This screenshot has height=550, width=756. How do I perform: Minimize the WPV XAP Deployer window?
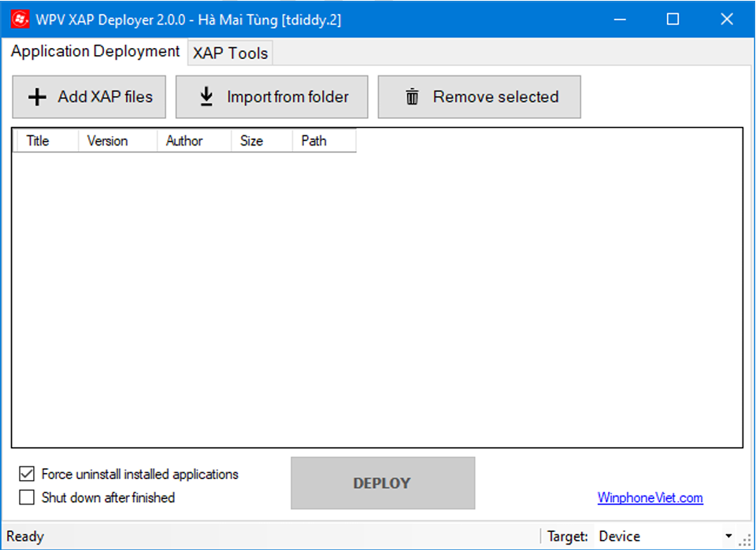(x=619, y=20)
